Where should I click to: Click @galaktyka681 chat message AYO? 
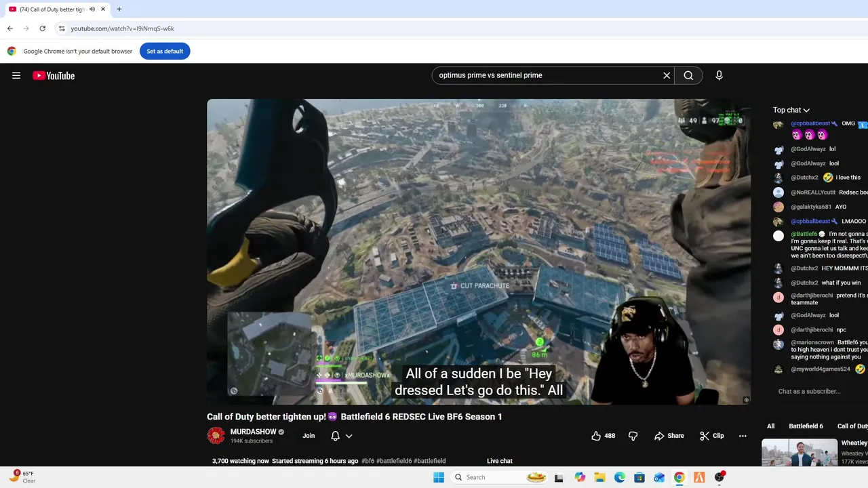pos(818,207)
